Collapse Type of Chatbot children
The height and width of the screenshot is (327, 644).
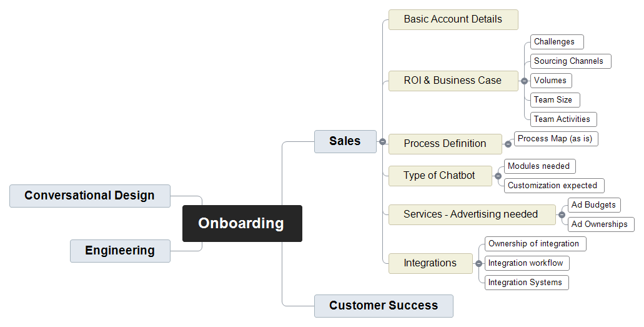[498, 176]
